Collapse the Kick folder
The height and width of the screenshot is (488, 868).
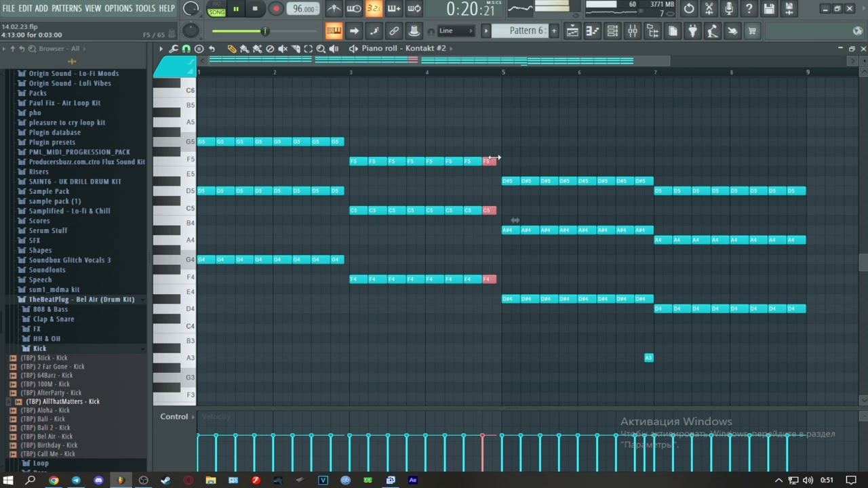39,348
